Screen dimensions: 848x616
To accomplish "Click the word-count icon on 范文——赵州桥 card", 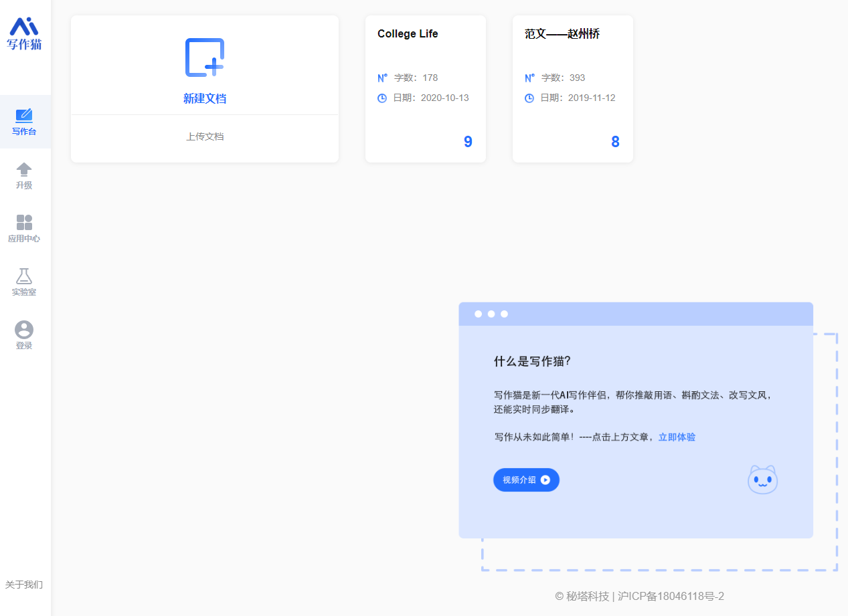I will [529, 77].
